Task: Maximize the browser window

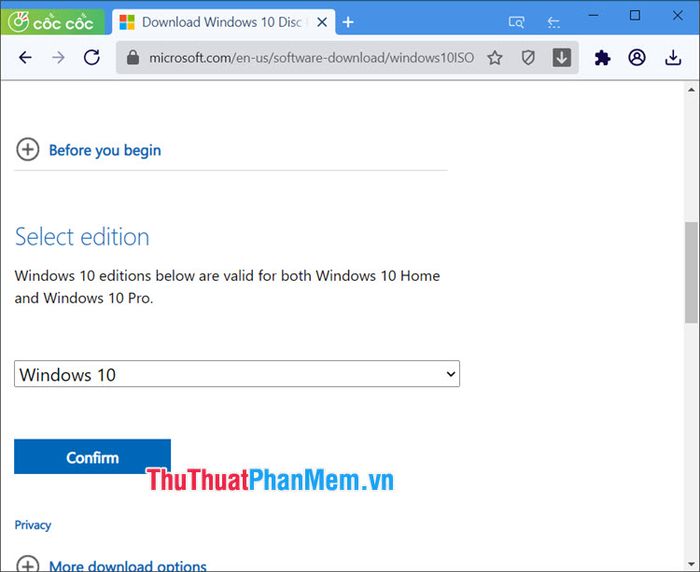Action: coord(635,16)
